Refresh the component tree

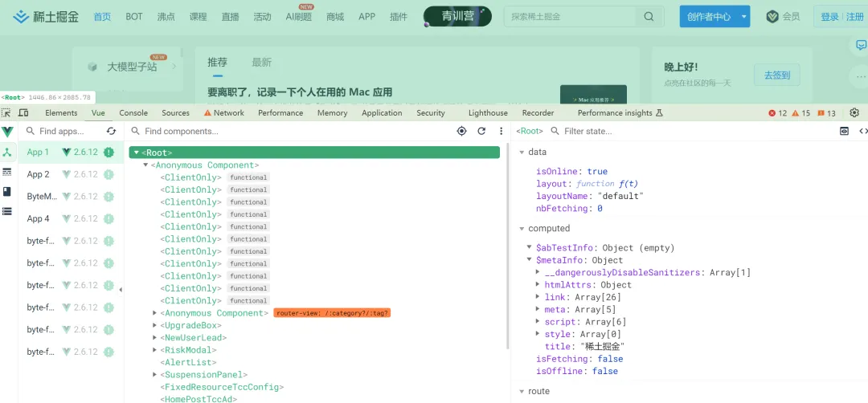481,131
